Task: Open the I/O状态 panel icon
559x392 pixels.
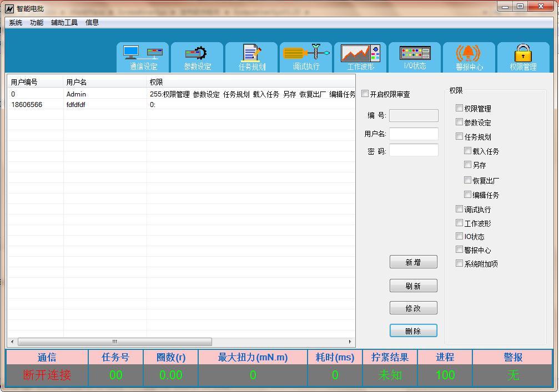Action: coord(415,57)
